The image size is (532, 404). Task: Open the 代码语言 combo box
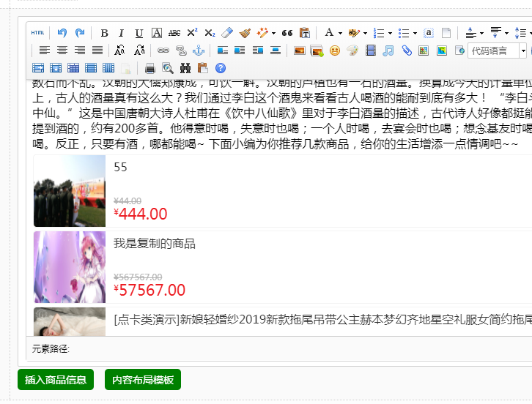pyautogui.click(x=497, y=50)
